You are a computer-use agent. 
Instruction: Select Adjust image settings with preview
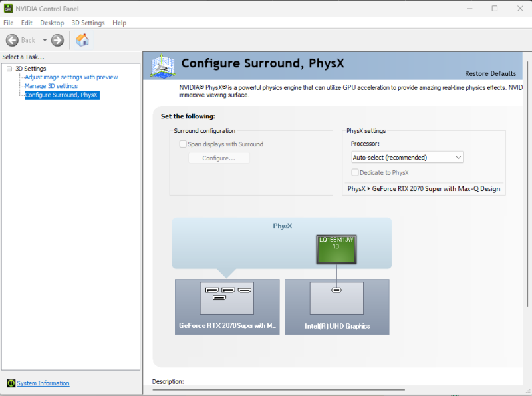(71, 77)
